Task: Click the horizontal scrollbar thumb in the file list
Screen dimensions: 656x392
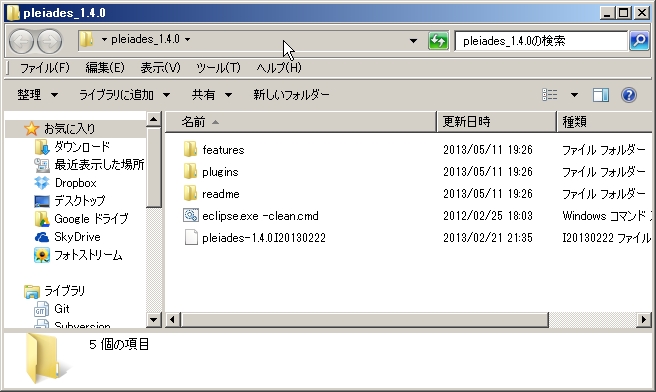Action: [364, 320]
